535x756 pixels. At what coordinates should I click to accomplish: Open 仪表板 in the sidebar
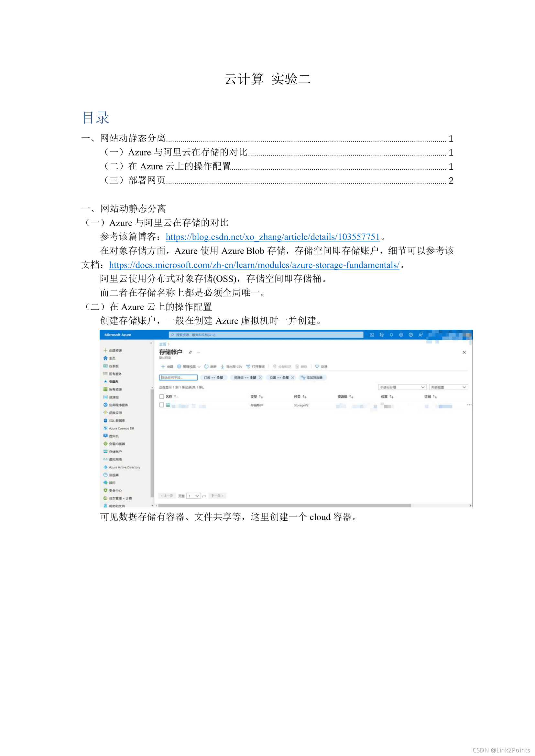[x=111, y=366]
